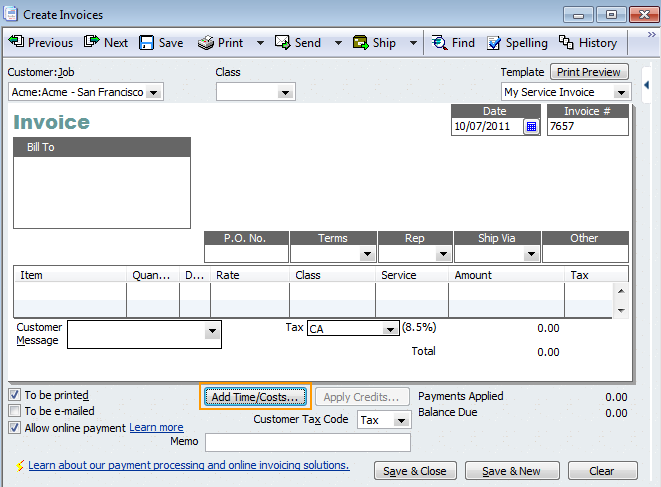Screen dimensions: 661x487
Task: Open the Terms dropdown
Action: 367,254
